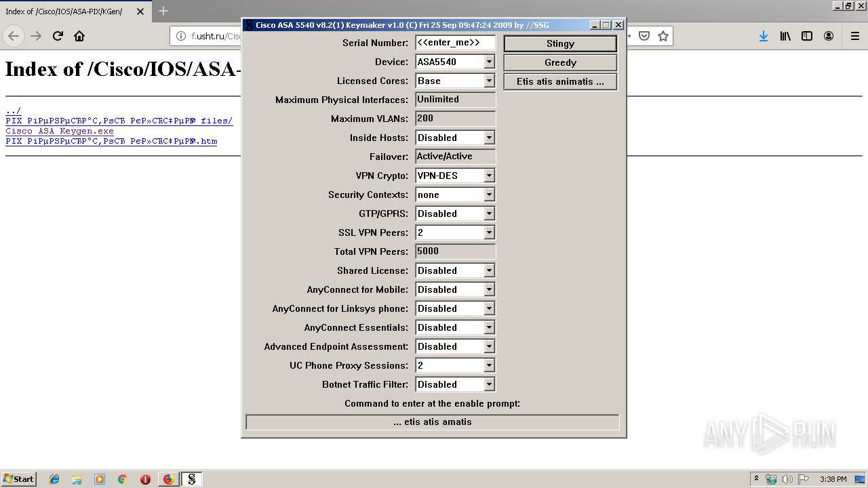Click the Maximum VLANs value 200
Image resolution: width=868 pixels, height=488 pixels.
[455, 119]
